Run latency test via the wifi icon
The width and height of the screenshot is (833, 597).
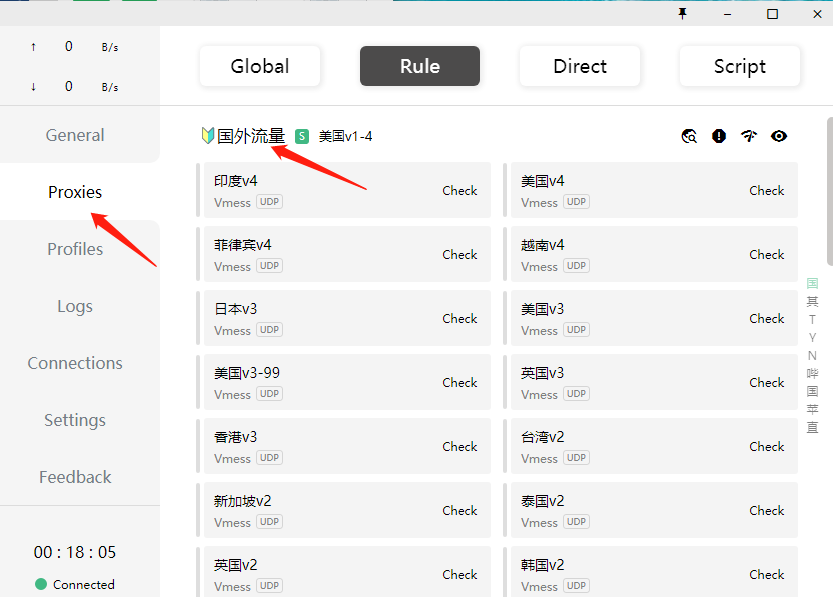point(749,136)
